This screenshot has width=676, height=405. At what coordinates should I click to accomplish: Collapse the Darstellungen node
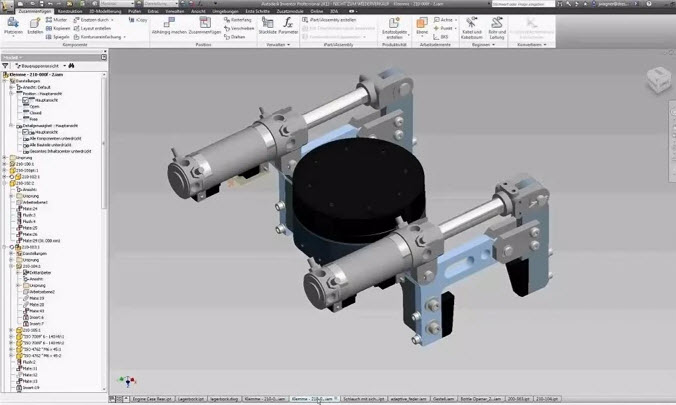[x=5, y=81]
